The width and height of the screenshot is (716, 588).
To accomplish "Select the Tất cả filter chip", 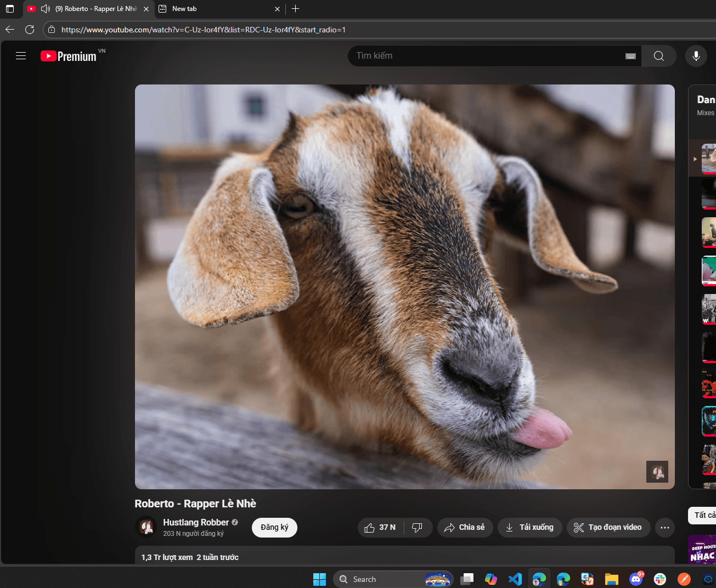I will [x=703, y=515].
